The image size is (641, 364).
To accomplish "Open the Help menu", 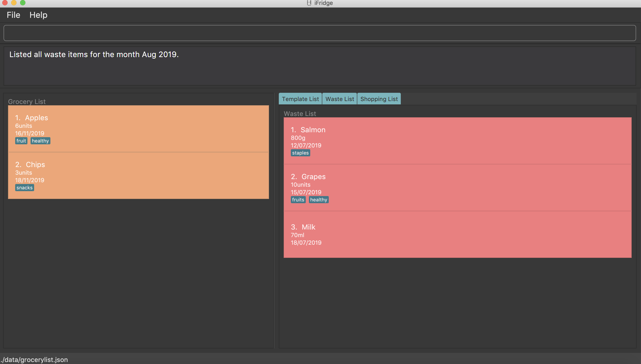I will point(38,15).
